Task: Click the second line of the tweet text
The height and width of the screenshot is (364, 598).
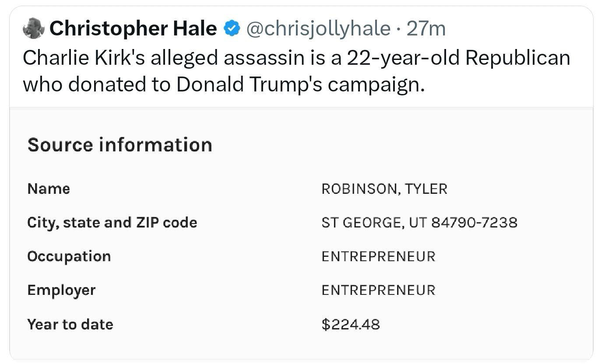Action: (x=223, y=85)
